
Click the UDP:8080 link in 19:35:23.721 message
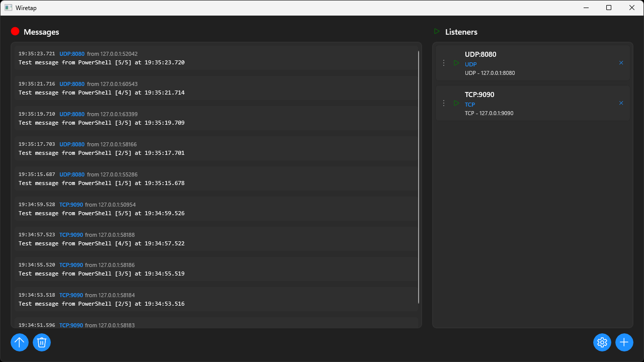point(72,54)
